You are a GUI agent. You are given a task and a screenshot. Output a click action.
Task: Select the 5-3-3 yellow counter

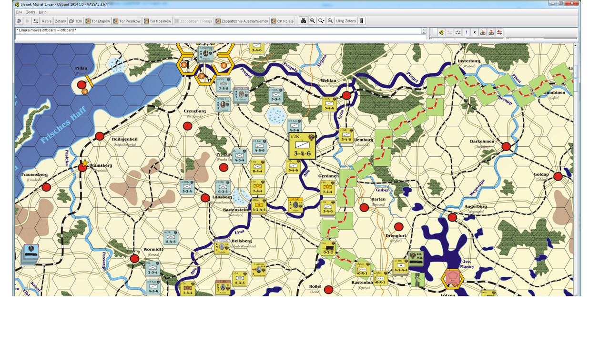pyautogui.click(x=240, y=279)
